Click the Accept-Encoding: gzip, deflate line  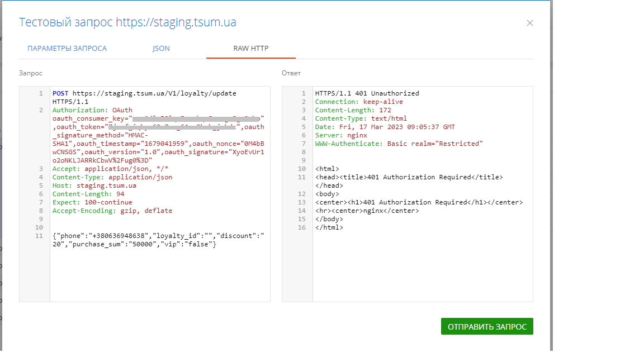pyautogui.click(x=112, y=211)
